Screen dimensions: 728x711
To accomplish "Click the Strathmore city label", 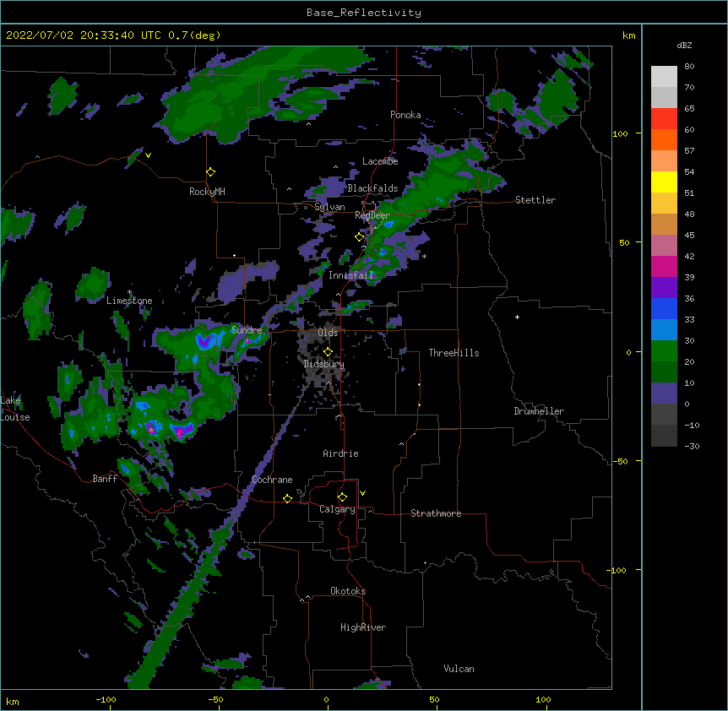I will [x=436, y=513].
